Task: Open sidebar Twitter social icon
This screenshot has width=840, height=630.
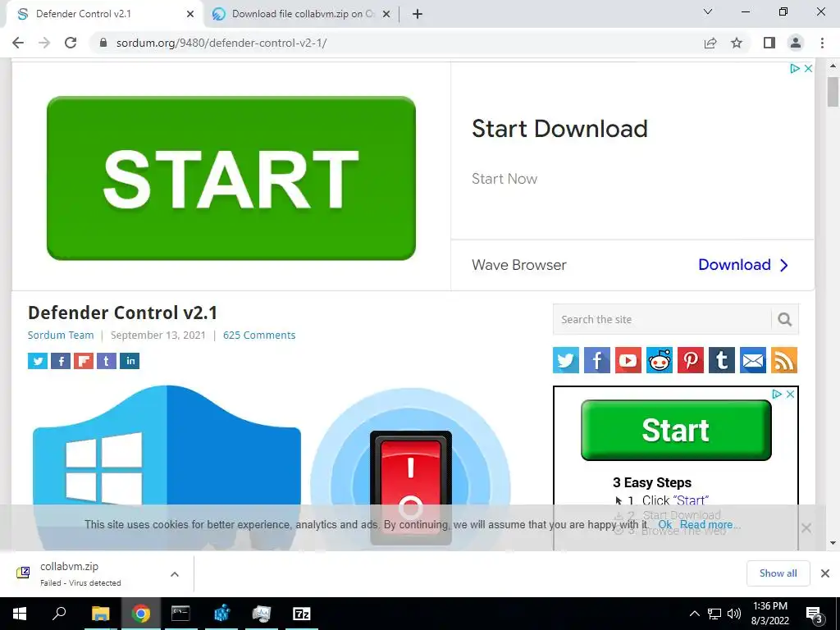Action: point(566,360)
